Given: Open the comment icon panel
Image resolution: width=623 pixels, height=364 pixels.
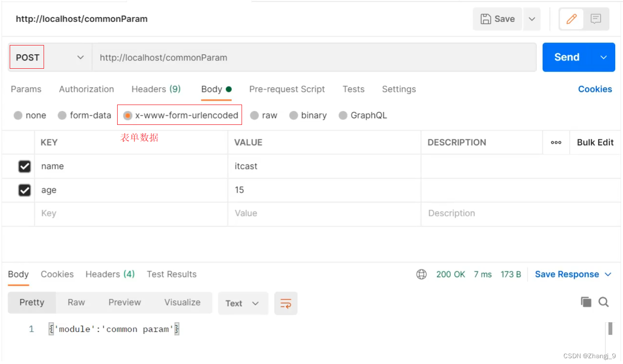Looking at the screenshot, I should tap(596, 19).
